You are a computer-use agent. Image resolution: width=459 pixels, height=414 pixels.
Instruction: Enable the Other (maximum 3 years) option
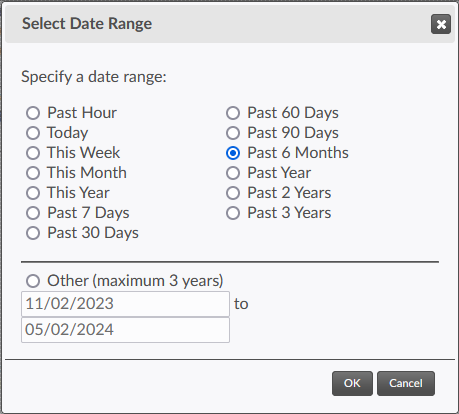[x=33, y=281]
